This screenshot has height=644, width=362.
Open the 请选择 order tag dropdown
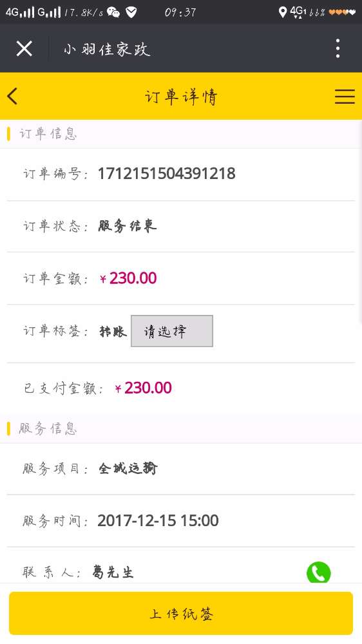(x=172, y=331)
